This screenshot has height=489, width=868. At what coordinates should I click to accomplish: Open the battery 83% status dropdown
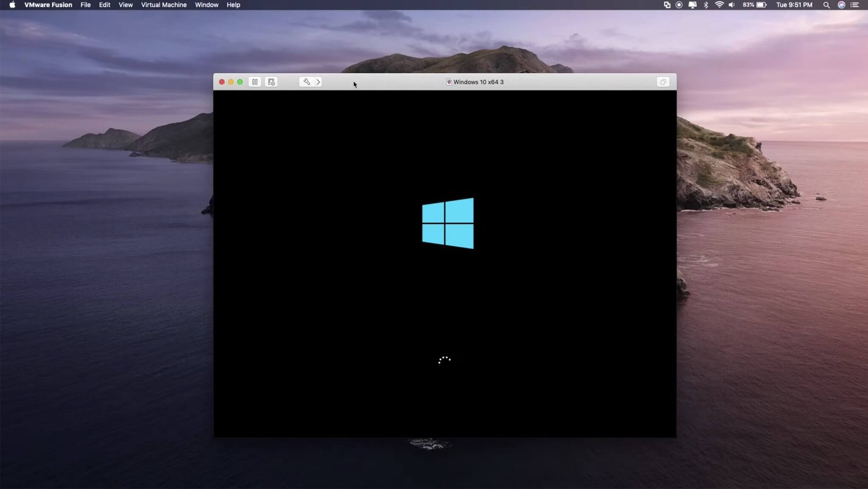coord(755,5)
